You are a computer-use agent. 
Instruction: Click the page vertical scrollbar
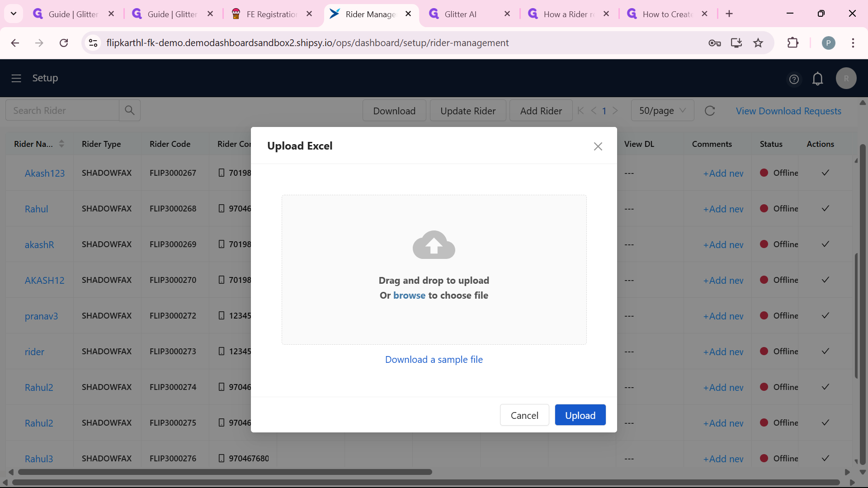(862, 305)
